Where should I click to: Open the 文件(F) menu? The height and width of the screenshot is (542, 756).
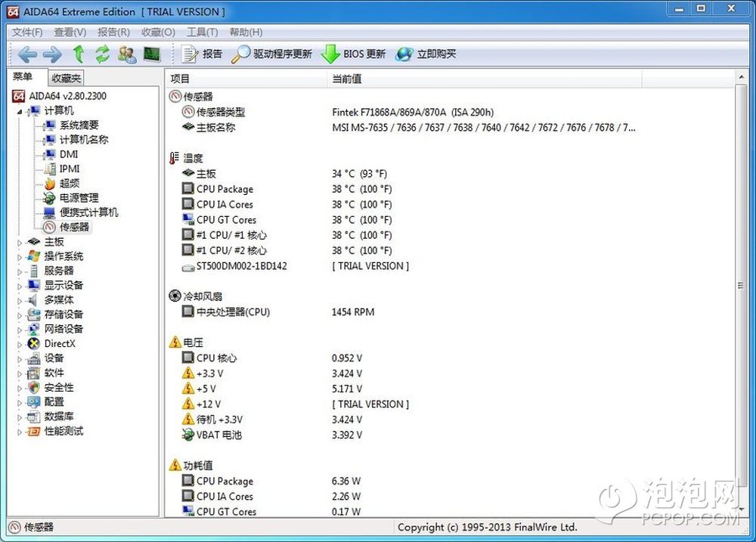click(x=27, y=33)
